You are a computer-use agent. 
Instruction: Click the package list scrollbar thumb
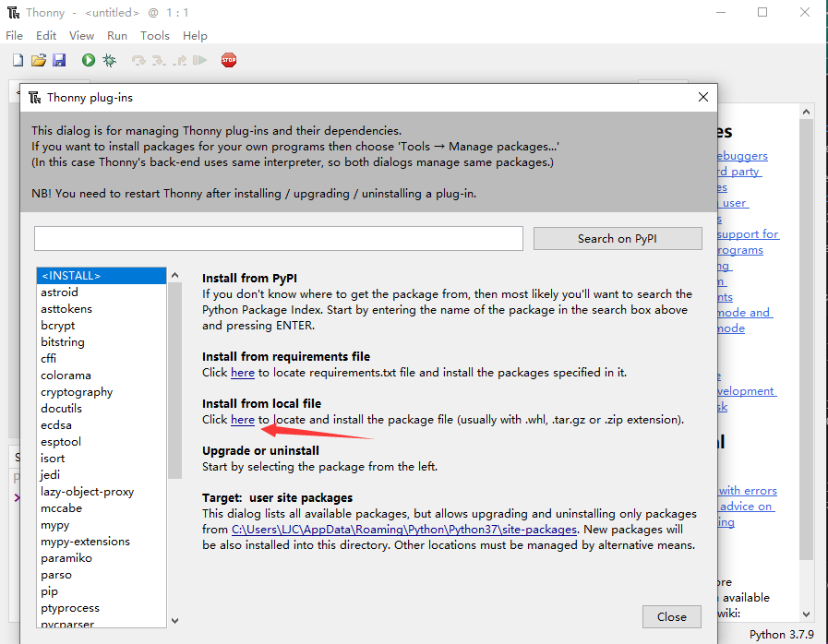[174, 381]
